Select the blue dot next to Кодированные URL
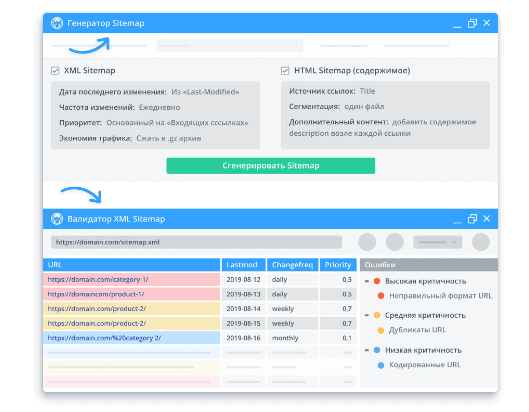The width and height of the screenshot is (529, 412). pyautogui.click(x=381, y=365)
